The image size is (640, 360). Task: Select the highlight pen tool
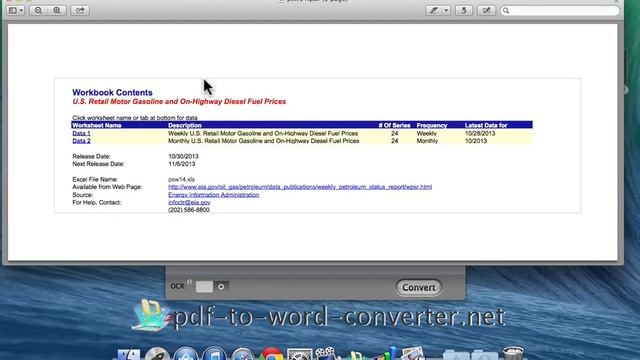[x=433, y=10]
